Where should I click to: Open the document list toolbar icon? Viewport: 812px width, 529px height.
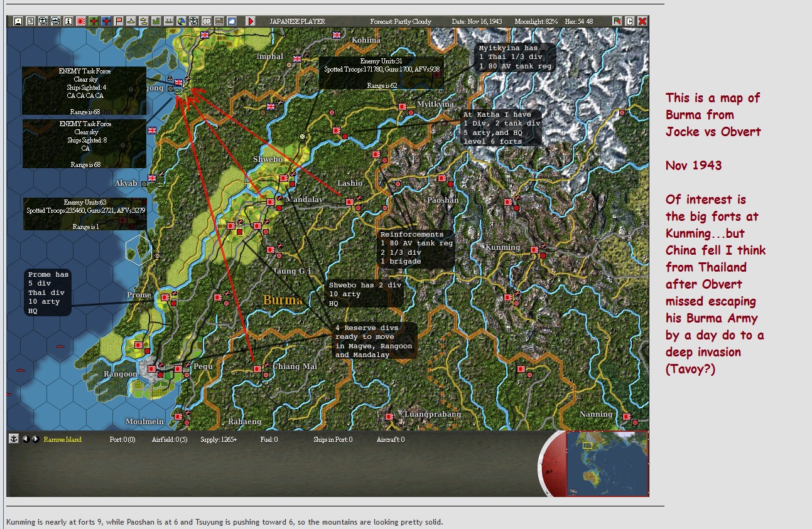tap(30, 21)
